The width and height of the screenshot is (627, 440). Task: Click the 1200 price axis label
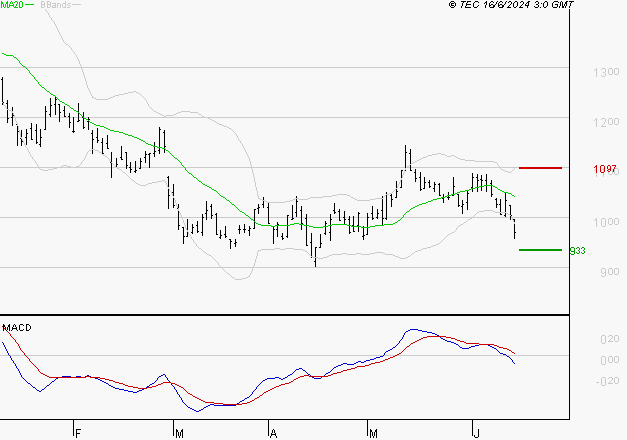coord(606,122)
